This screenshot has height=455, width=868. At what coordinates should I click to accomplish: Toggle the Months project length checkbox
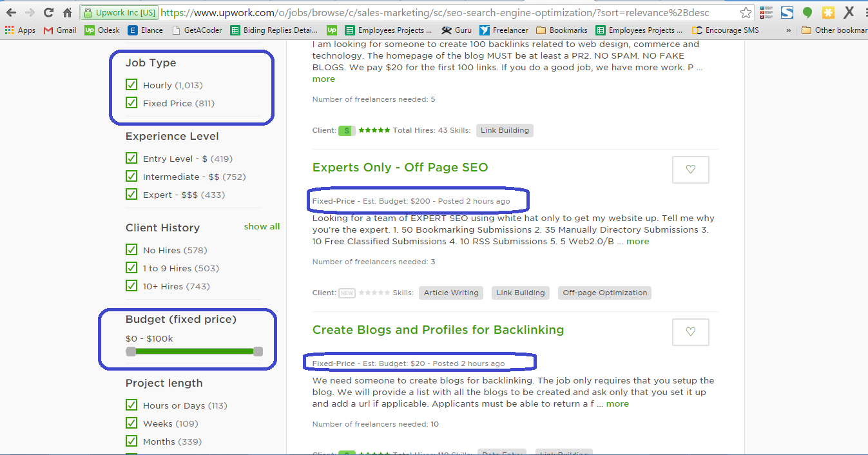[x=131, y=441]
